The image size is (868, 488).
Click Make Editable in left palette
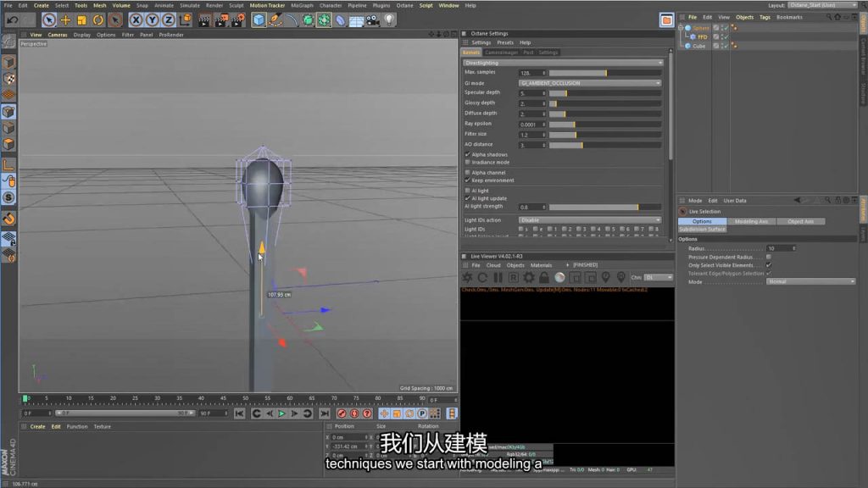pyautogui.click(x=8, y=41)
